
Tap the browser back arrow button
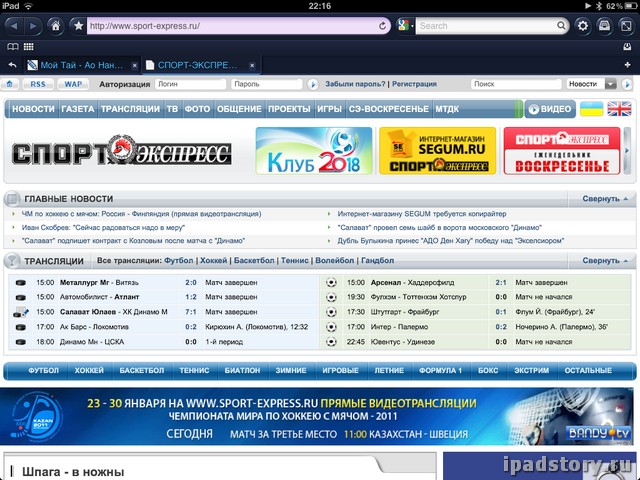pos(14,26)
